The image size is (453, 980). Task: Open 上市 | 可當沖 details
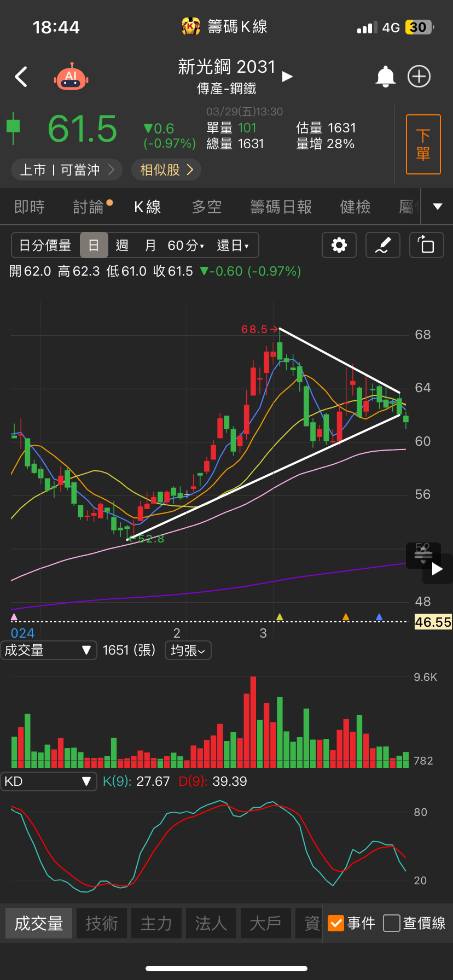click(x=67, y=170)
